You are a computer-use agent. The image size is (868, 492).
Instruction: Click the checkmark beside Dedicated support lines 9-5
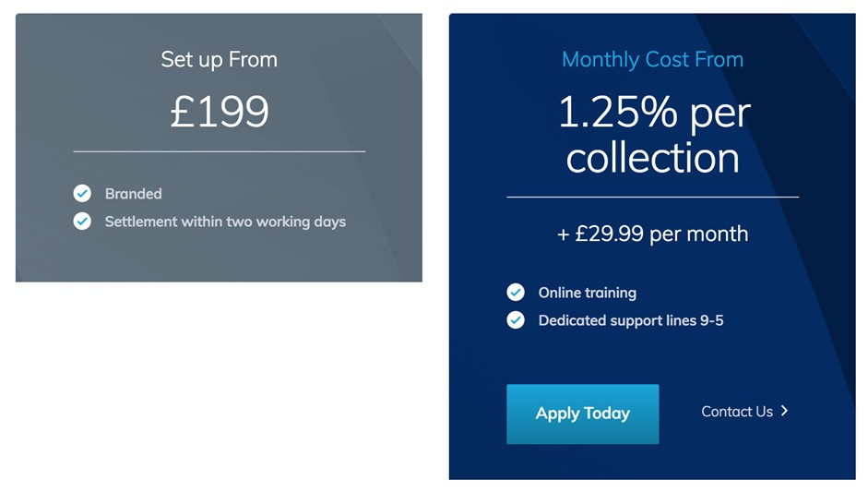tap(516, 319)
